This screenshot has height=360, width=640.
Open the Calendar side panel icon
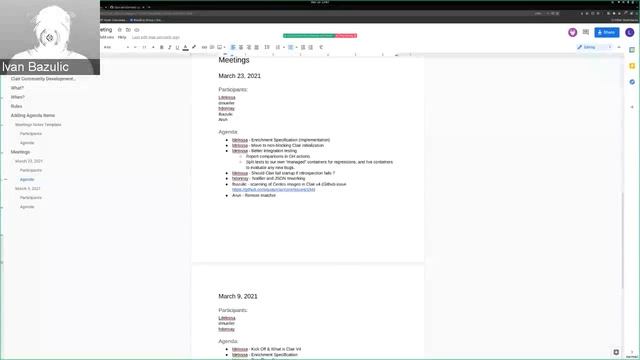point(632,50)
